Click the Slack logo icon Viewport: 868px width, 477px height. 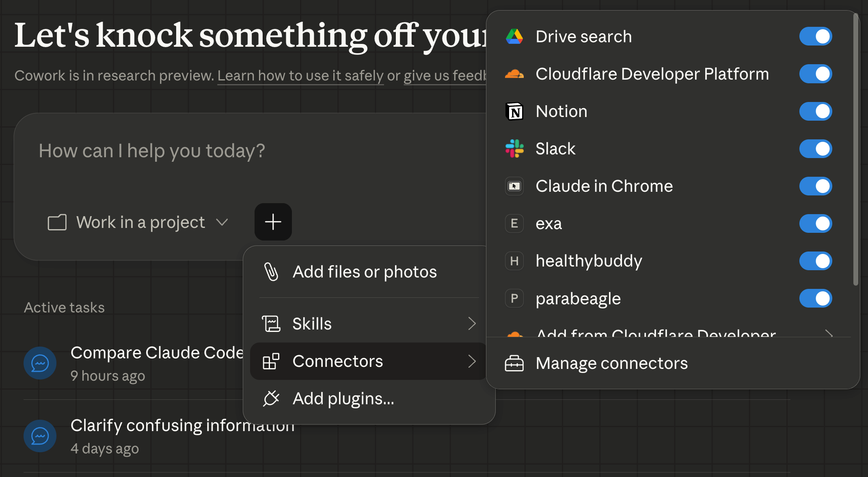(x=514, y=149)
